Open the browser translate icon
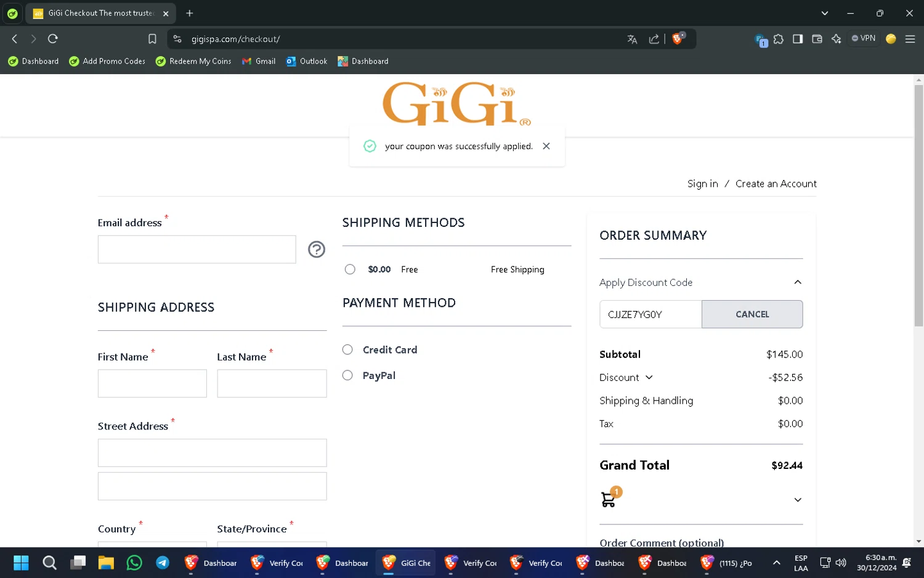924x578 pixels. (x=632, y=39)
